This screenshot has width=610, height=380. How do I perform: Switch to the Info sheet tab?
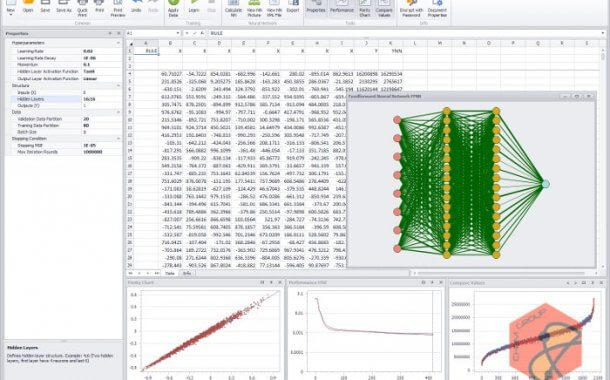click(187, 273)
